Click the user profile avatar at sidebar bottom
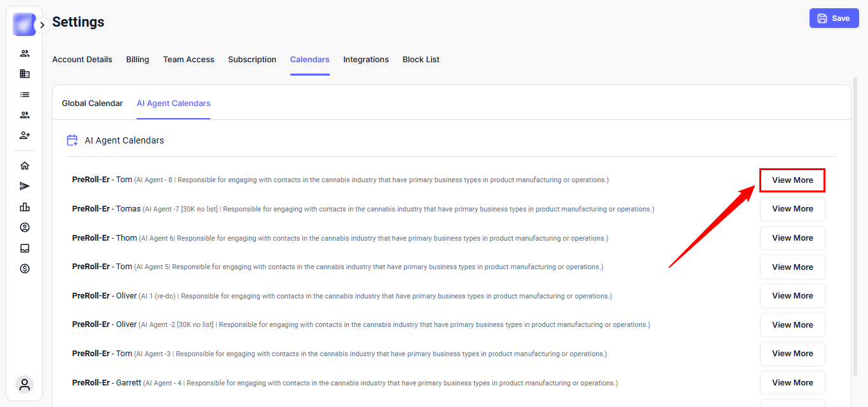Viewport: 868px width, 407px height. (x=25, y=384)
